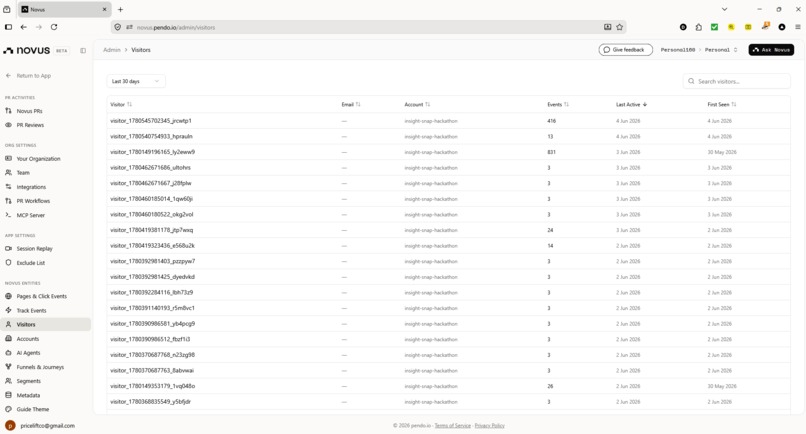
Task: Reload the page in browser
Action: pyautogui.click(x=54, y=27)
